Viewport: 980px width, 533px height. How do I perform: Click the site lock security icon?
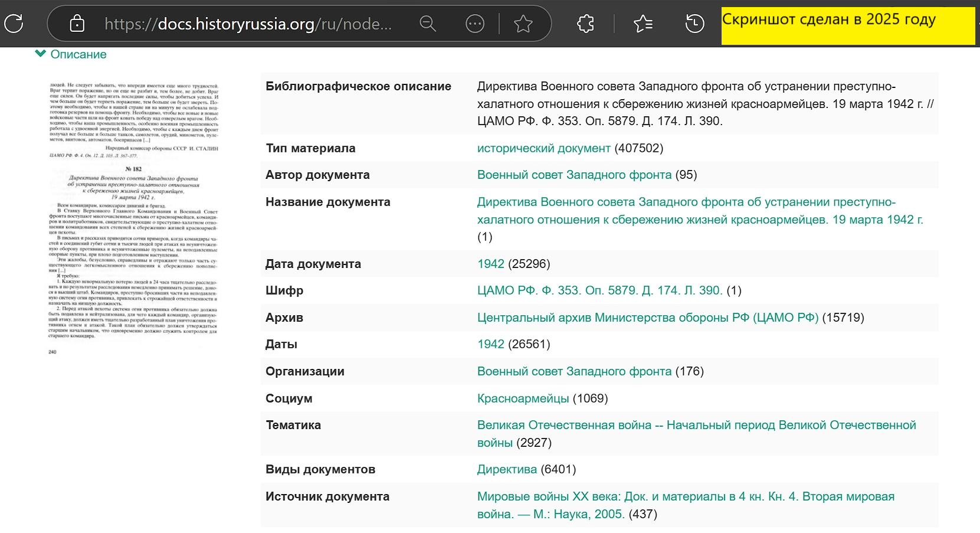tap(77, 24)
